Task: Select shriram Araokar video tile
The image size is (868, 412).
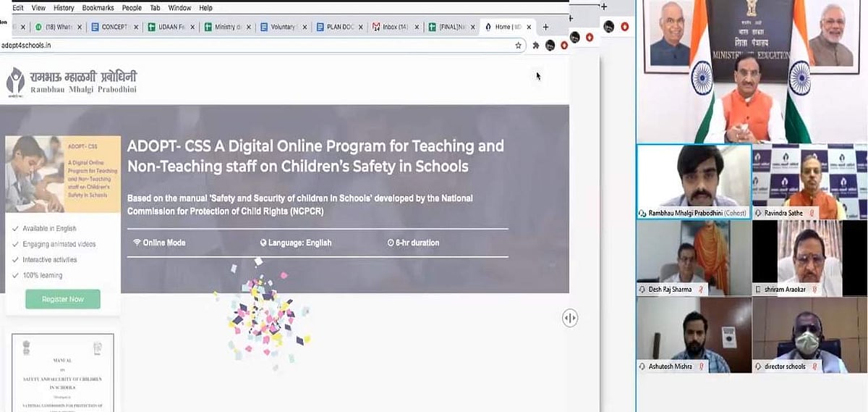Action: [x=809, y=257]
